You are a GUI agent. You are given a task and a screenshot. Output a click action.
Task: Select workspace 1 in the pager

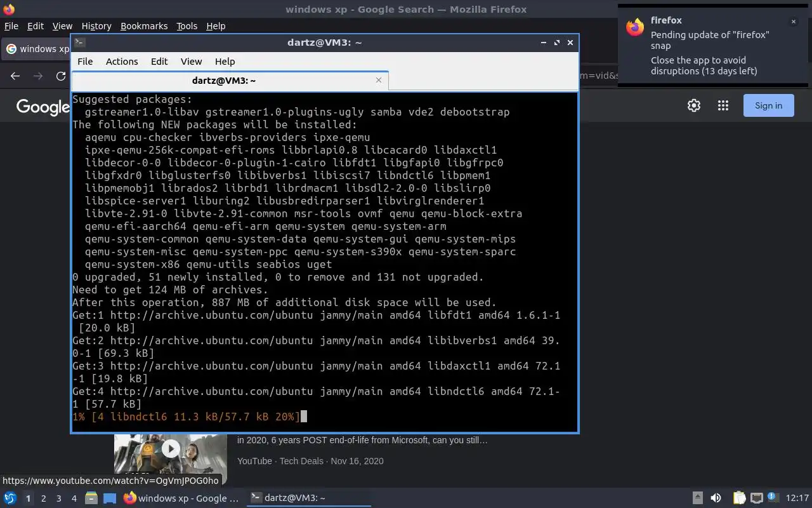[x=28, y=498]
